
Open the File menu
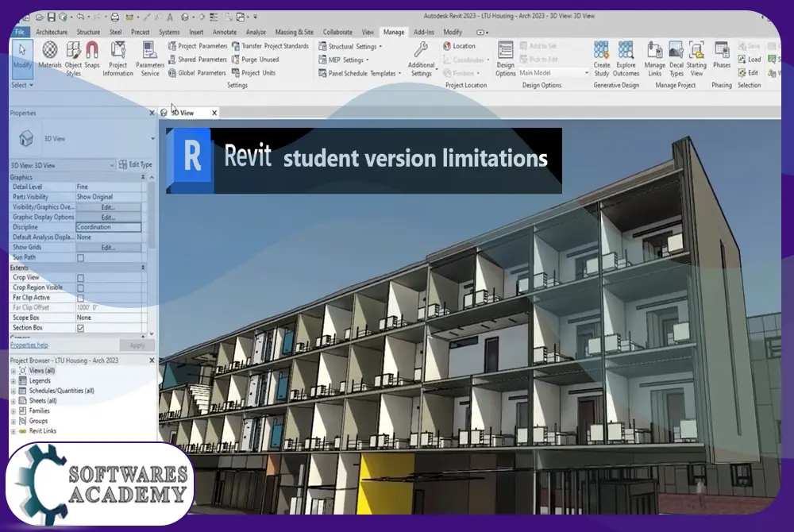20,32
